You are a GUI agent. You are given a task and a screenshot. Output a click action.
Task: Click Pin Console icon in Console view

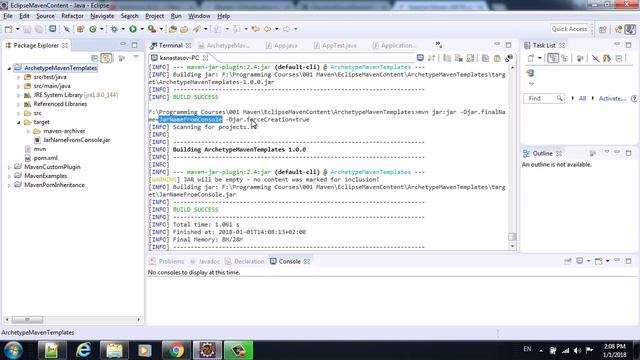click(x=568, y=261)
